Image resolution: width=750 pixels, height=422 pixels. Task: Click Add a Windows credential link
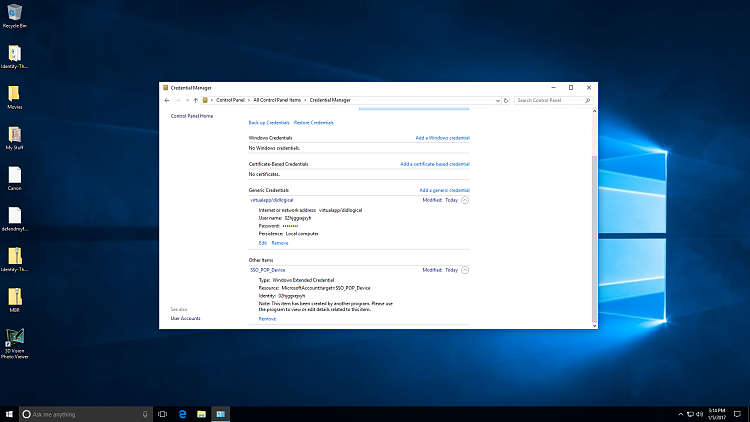pyautogui.click(x=442, y=137)
